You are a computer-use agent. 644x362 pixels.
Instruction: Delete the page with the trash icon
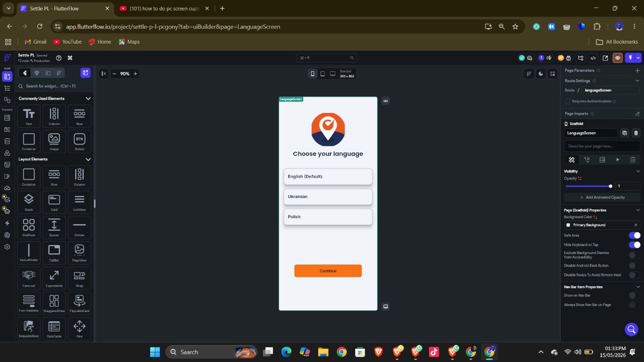(636, 132)
